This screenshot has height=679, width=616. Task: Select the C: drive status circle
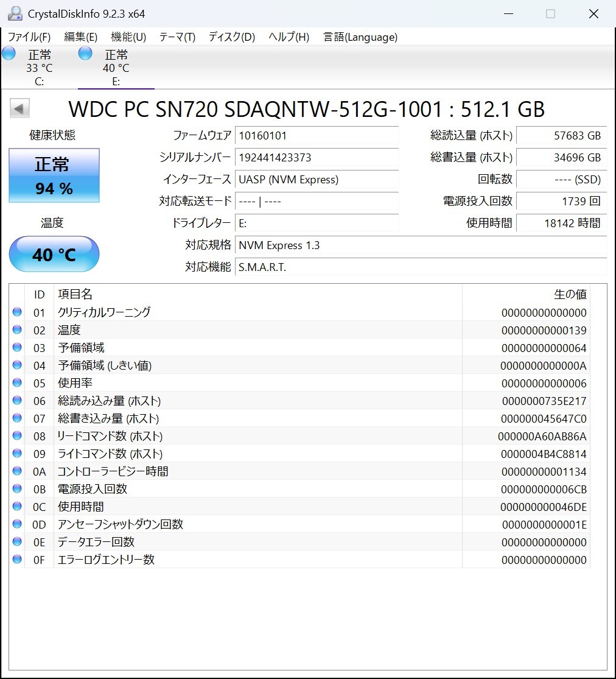9,54
